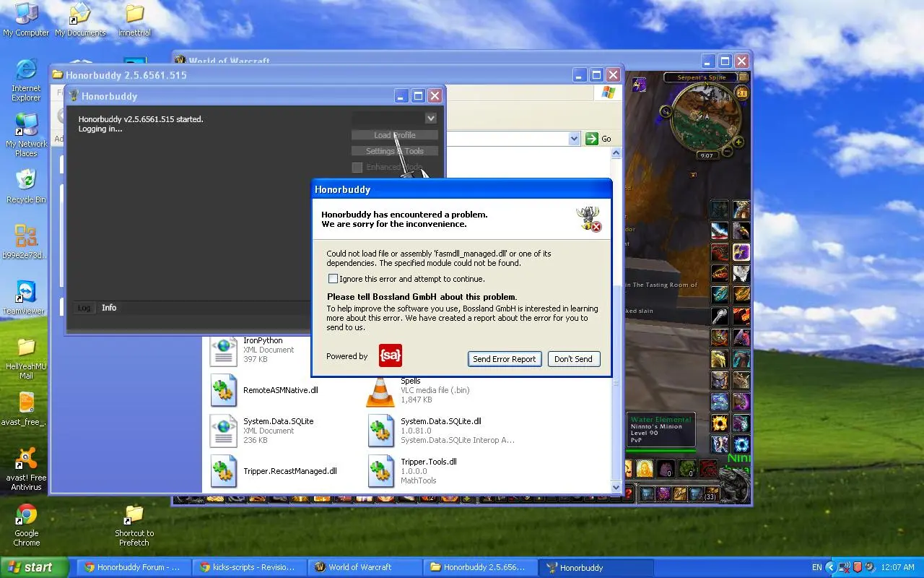Click Load Profile button in Honorbuddy

(394, 135)
